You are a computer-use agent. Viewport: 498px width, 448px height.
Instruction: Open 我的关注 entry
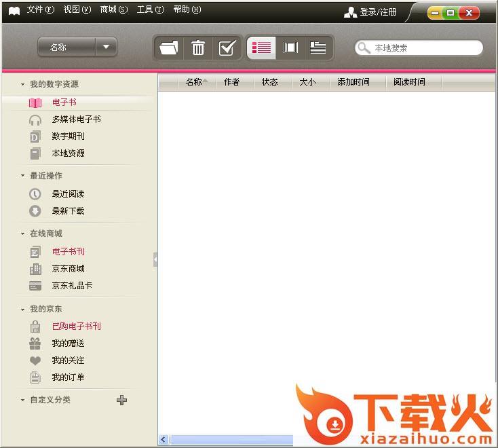[x=69, y=360]
